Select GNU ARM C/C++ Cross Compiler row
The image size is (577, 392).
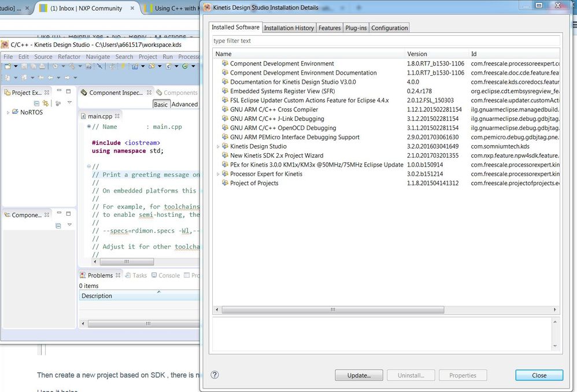click(x=386, y=110)
